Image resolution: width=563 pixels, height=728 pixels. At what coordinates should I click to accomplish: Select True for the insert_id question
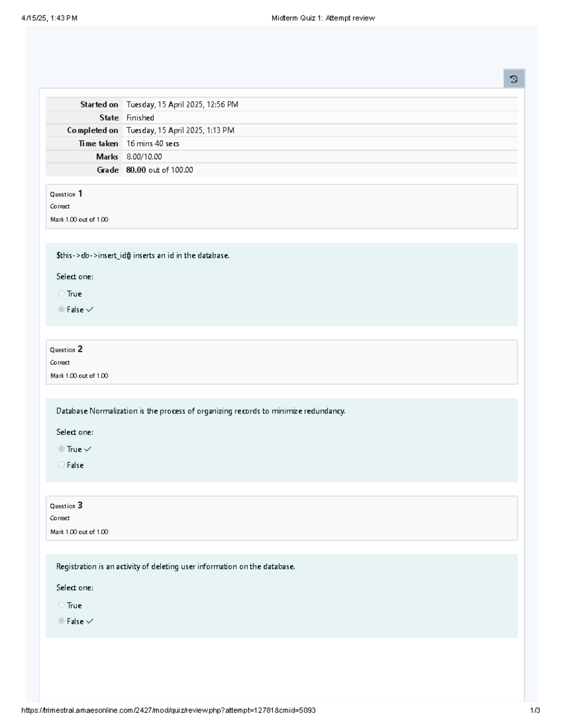pyautogui.click(x=61, y=293)
